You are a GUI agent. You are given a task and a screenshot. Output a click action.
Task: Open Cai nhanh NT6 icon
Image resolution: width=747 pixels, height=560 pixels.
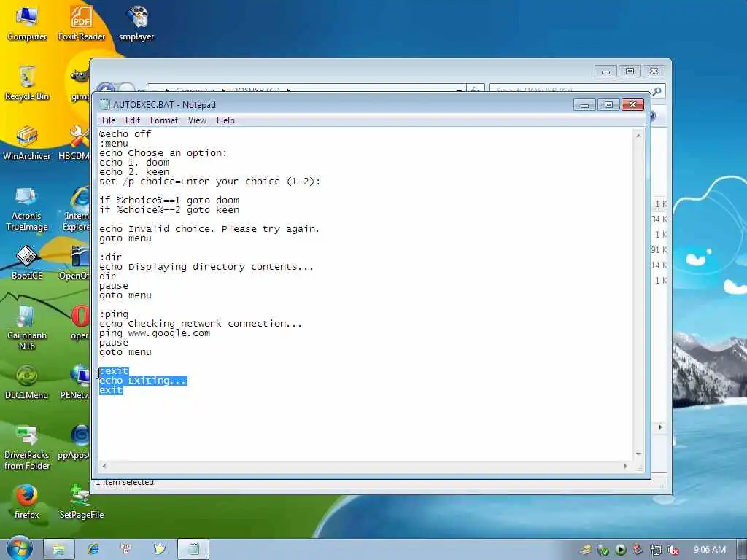click(27, 327)
